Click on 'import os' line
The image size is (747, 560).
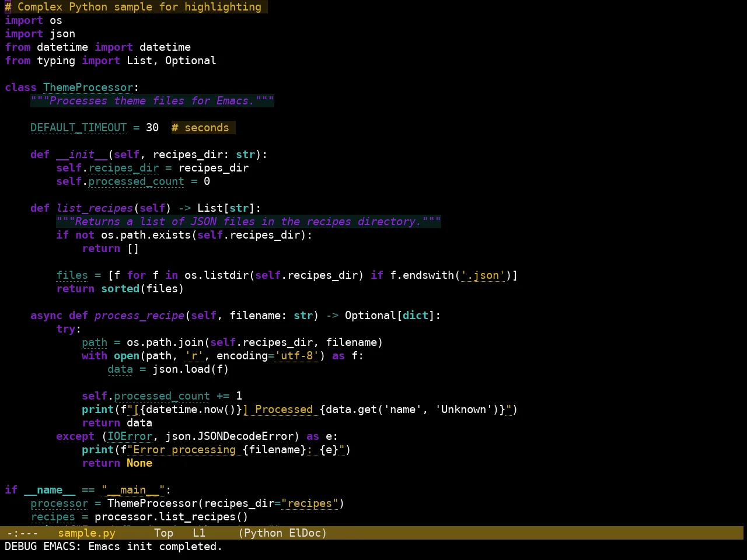click(34, 20)
